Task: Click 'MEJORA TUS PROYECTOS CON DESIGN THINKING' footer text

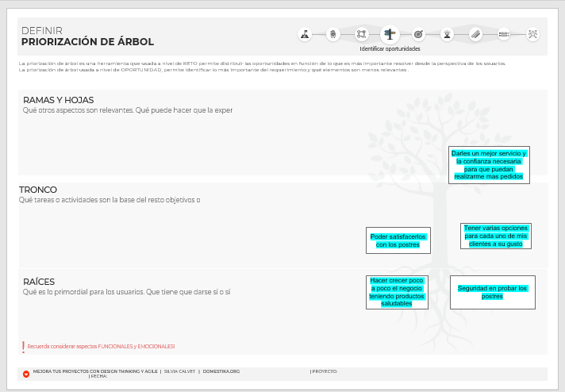Action: tap(95, 371)
